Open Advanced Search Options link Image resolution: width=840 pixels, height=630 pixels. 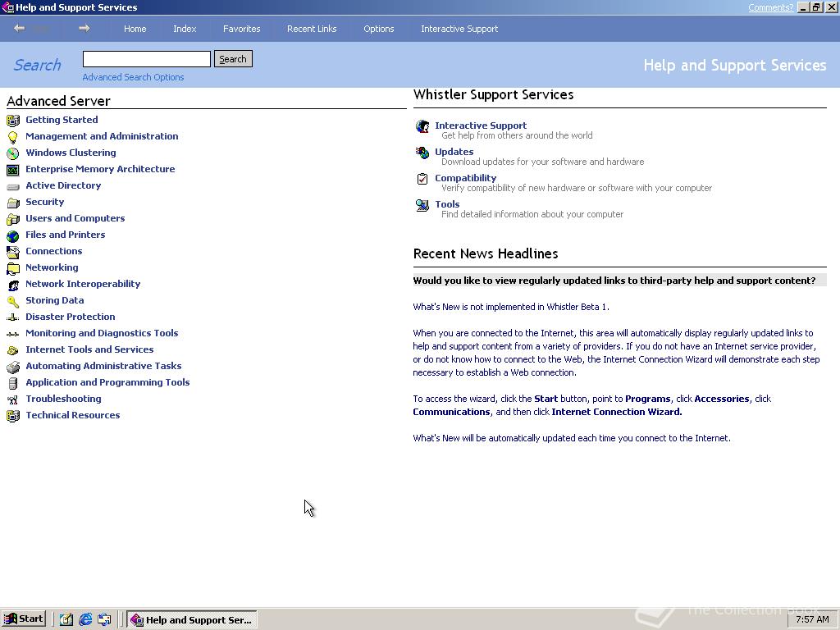click(x=133, y=77)
